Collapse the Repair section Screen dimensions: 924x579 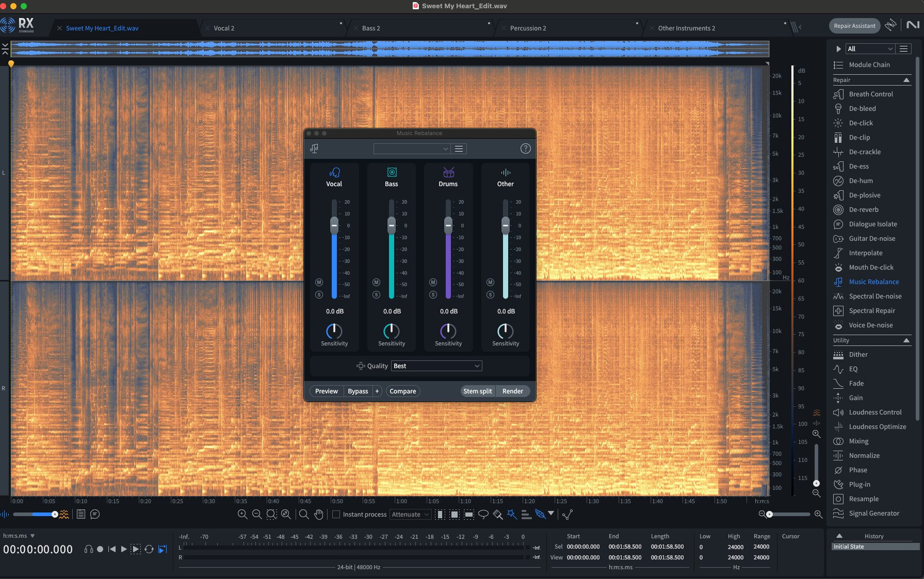click(x=906, y=80)
